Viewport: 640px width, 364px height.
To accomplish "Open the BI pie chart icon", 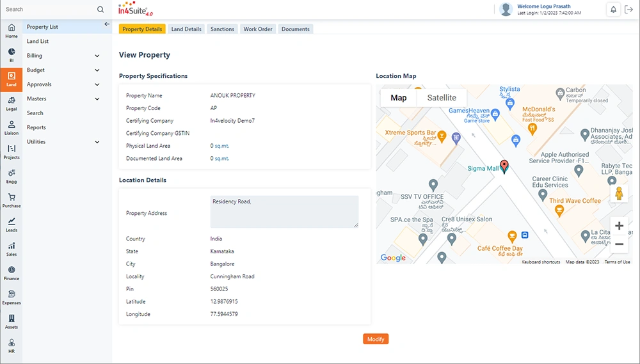I will [x=12, y=52].
